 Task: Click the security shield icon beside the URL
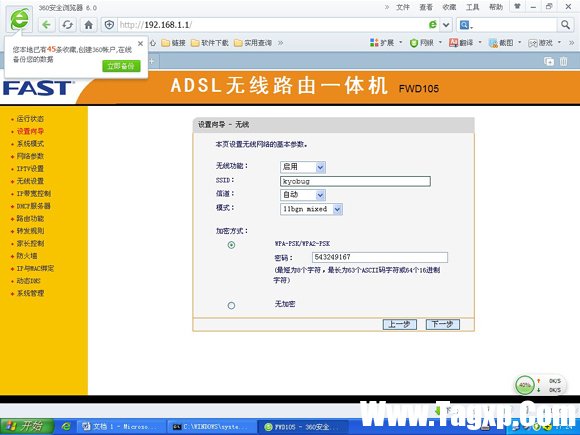point(109,25)
